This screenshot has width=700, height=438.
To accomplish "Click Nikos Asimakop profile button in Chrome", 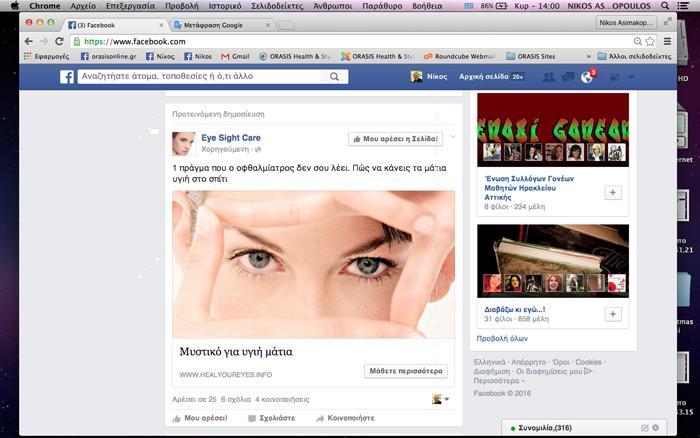I will pyautogui.click(x=626, y=22).
